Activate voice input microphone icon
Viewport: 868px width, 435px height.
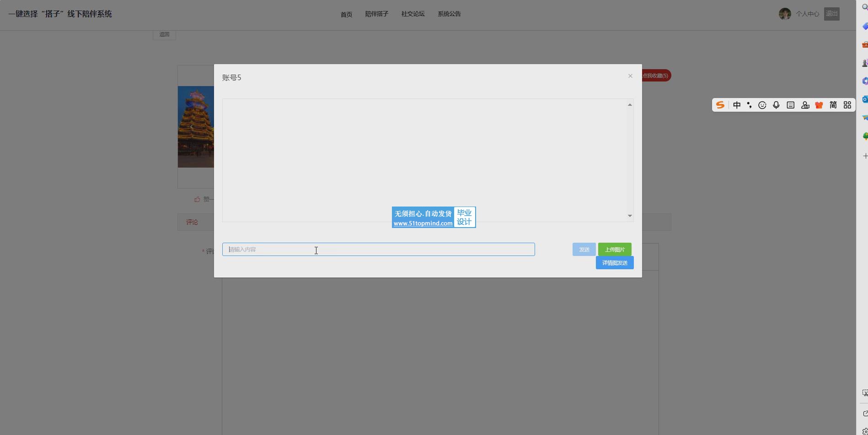(776, 105)
